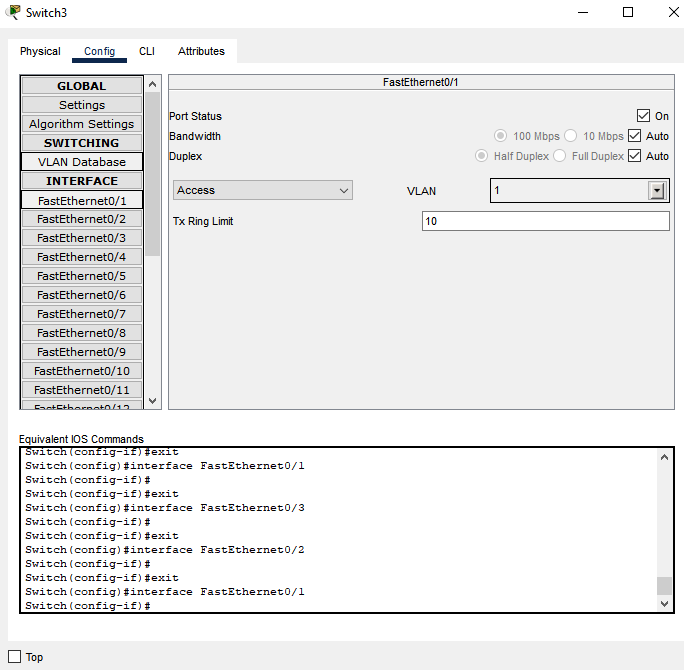Toggle the Port Status On checkbox
This screenshot has height=670, width=684.
(x=643, y=116)
